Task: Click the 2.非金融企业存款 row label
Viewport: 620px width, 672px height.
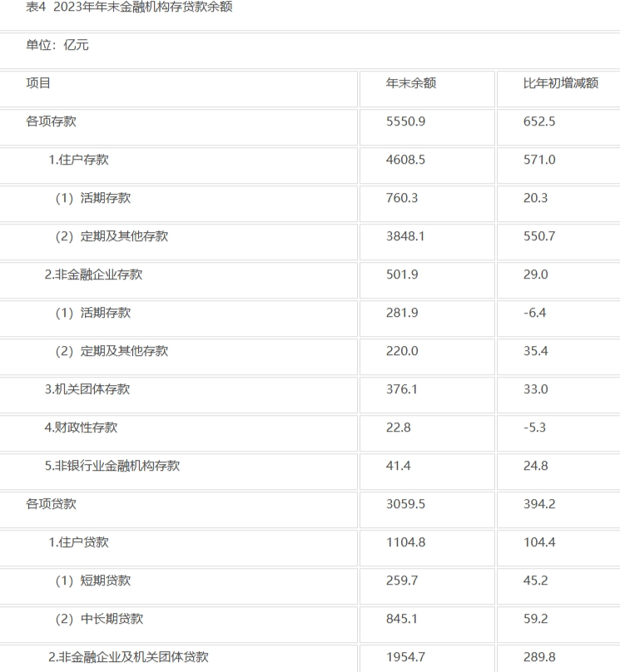Action: [93, 274]
